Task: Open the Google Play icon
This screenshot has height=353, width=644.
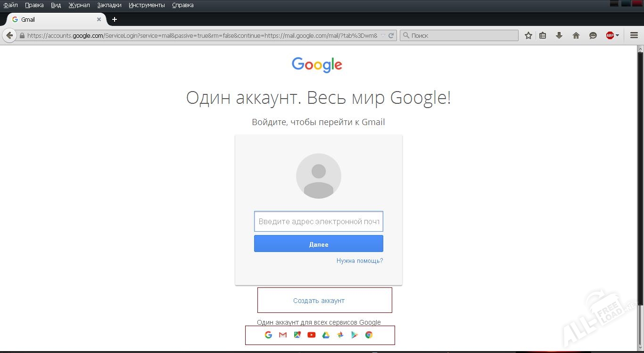Action: tap(354, 335)
